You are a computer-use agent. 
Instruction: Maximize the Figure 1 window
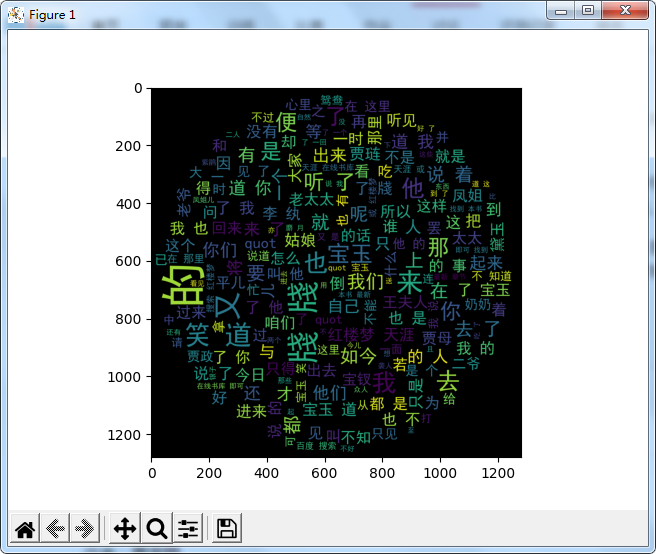588,10
